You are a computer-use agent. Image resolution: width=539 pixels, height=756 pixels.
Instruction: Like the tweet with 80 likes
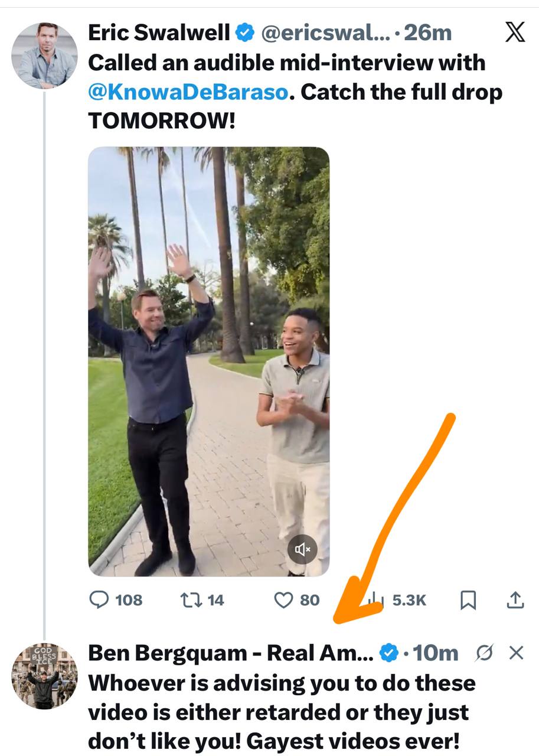(x=284, y=600)
